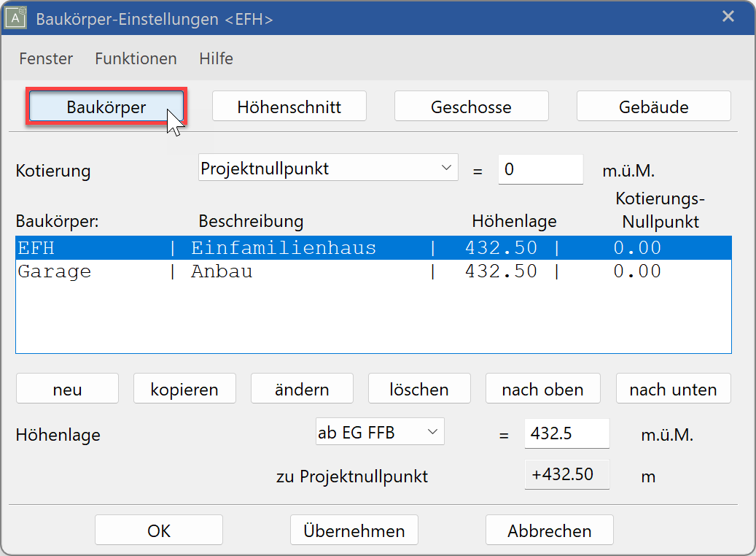This screenshot has width=756, height=556.
Task: Open the Geschosse settings view
Action: pyautogui.click(x=471, y=105)
